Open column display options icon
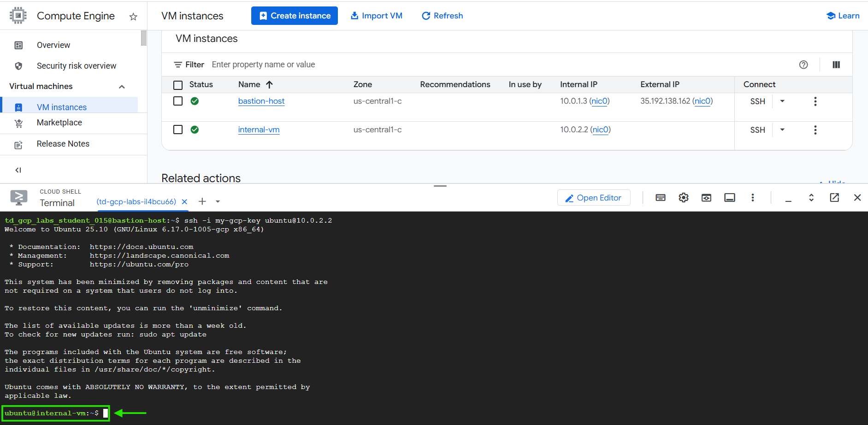This screenshot has height=425, width=868. click(x=836, y=65)
